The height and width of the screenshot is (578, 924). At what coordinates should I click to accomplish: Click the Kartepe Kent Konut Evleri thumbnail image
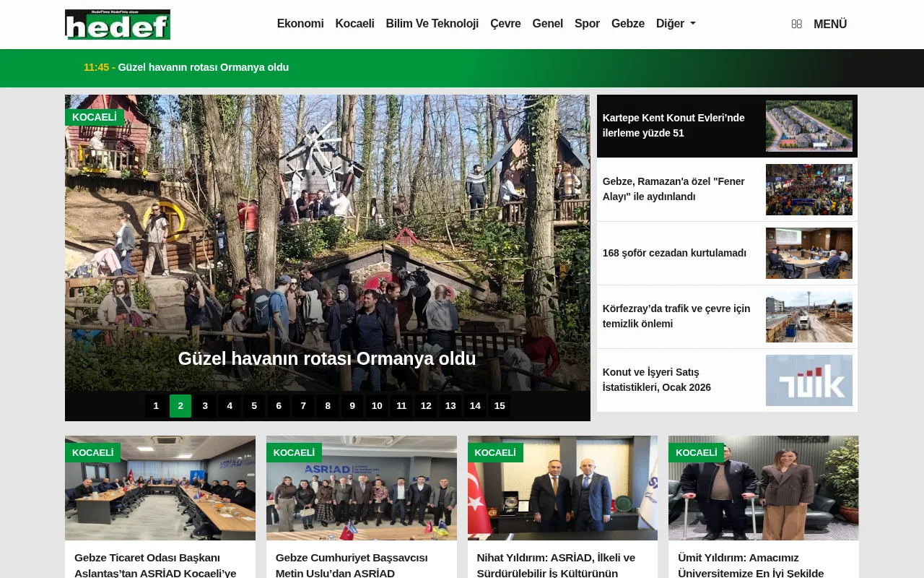pos(808,125)
